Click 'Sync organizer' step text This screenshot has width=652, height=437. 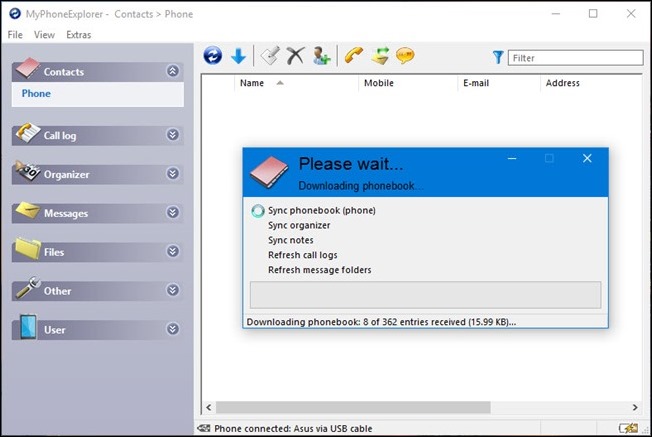pos(299,225)
